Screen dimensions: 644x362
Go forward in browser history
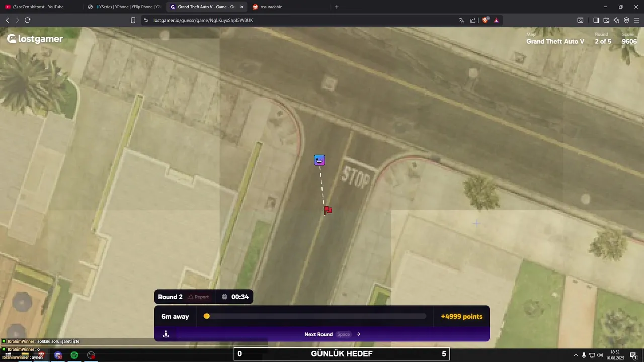coord(17,20)
